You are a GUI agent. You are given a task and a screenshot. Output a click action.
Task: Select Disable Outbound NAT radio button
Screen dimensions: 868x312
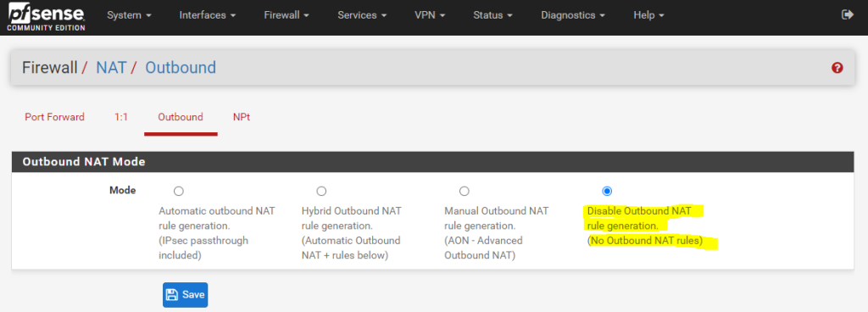607,192
